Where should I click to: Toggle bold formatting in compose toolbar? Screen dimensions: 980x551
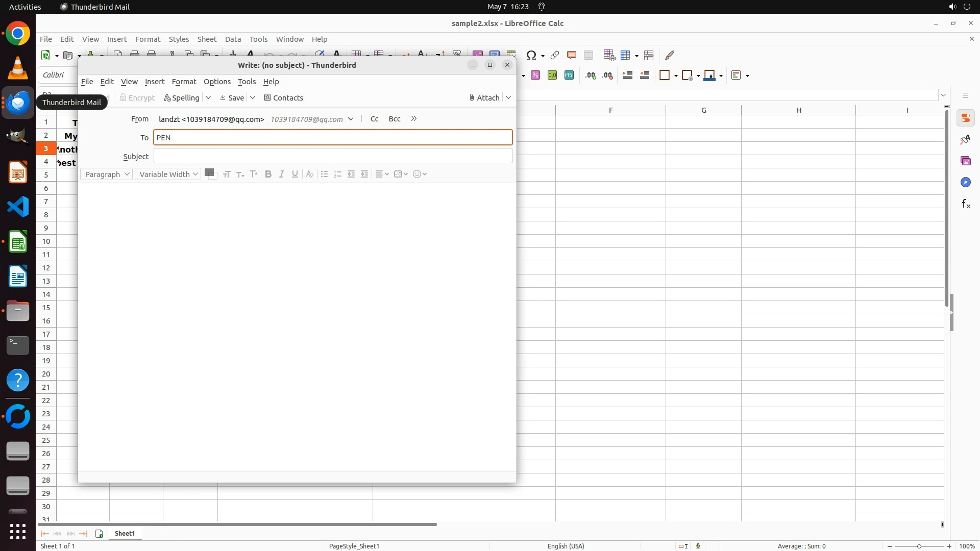[268, 174]
